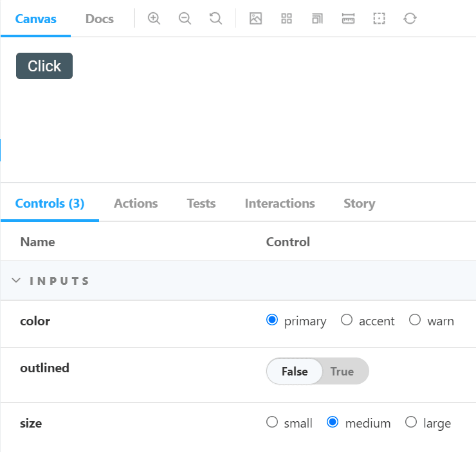Viewport: 476px width, 452px height.
Task: Collapse the INPUTS section chevron
Action: pyautogui.click(x=16, y=280)
